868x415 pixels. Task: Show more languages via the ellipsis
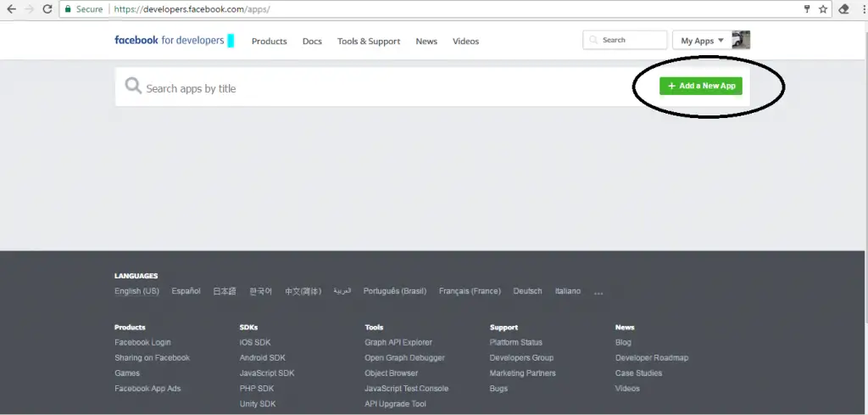(x=598, y=293)
